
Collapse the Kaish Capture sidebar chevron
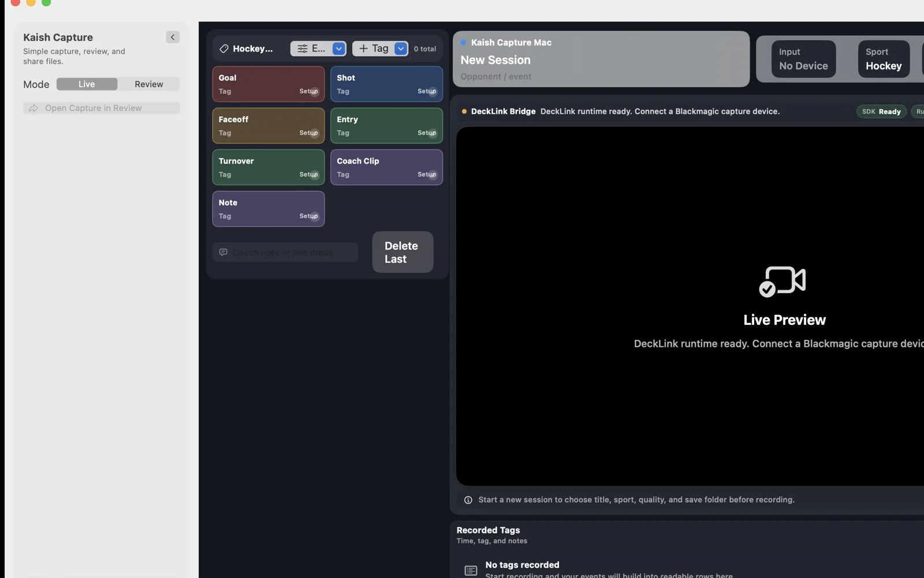173,37
